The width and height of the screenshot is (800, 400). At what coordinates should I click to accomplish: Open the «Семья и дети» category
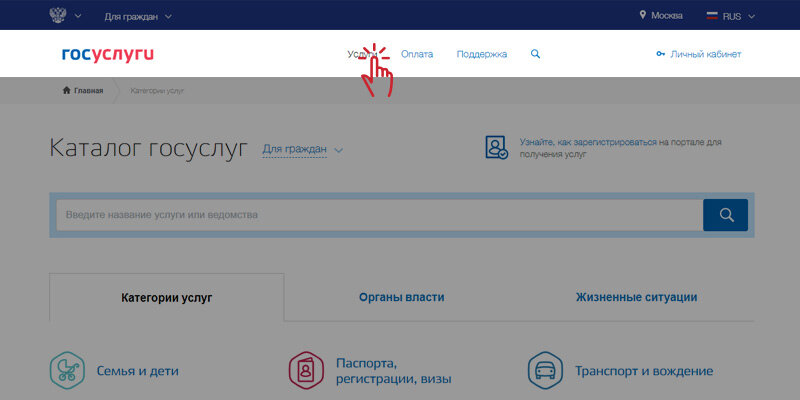tap(138, 371)
